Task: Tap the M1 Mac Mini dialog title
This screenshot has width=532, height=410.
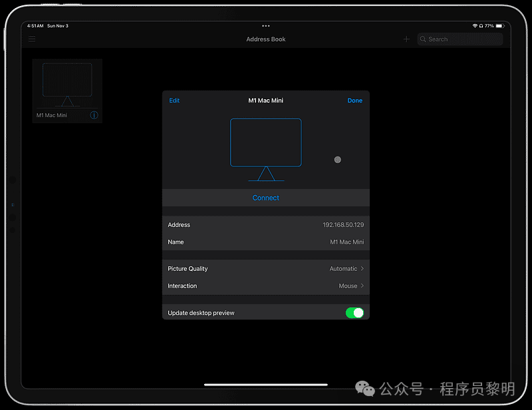Action: [265, 101]
